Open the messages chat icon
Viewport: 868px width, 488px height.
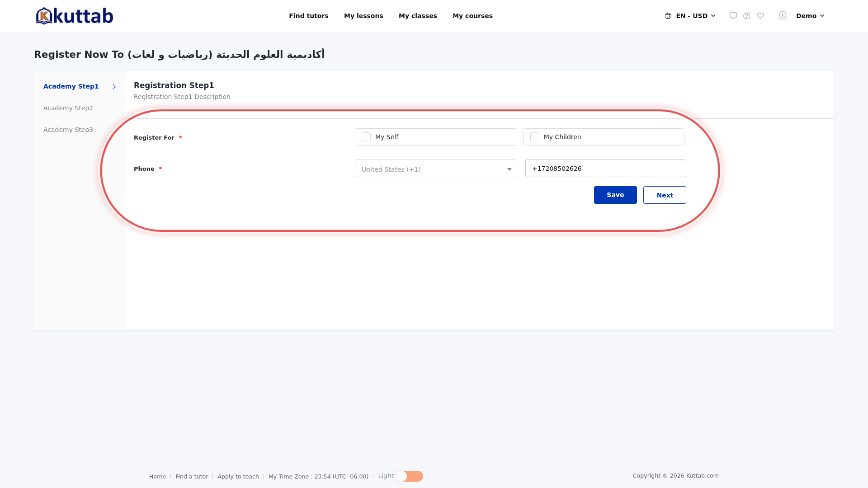(x=733, y=16)
